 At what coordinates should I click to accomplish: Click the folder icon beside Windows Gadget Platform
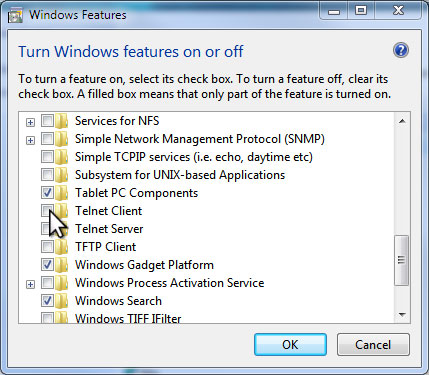click(61, 265)
